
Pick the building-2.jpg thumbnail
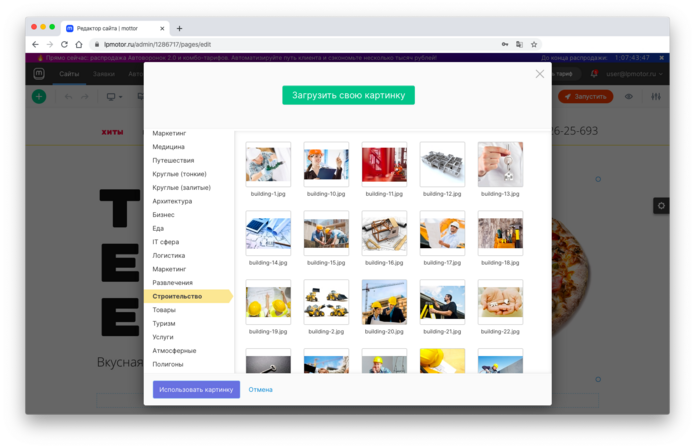pyautogui.click(x=326, y=302)
